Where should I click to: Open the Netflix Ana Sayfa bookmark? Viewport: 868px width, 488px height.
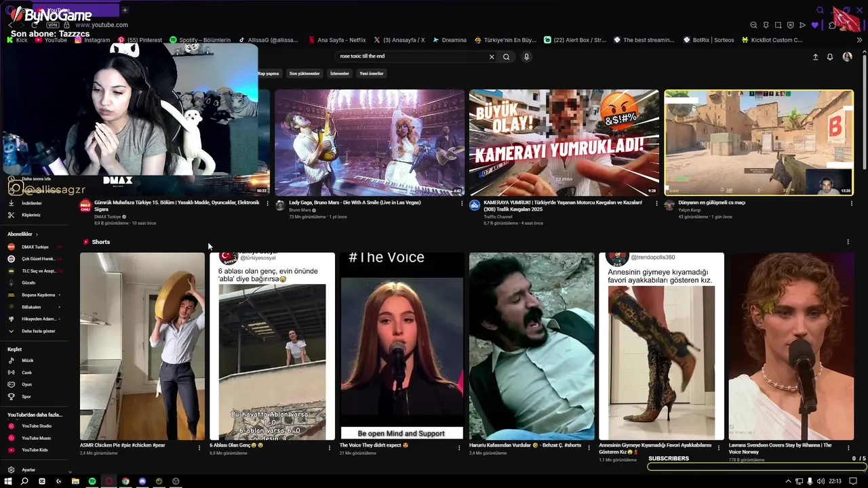tap(337, 40)
